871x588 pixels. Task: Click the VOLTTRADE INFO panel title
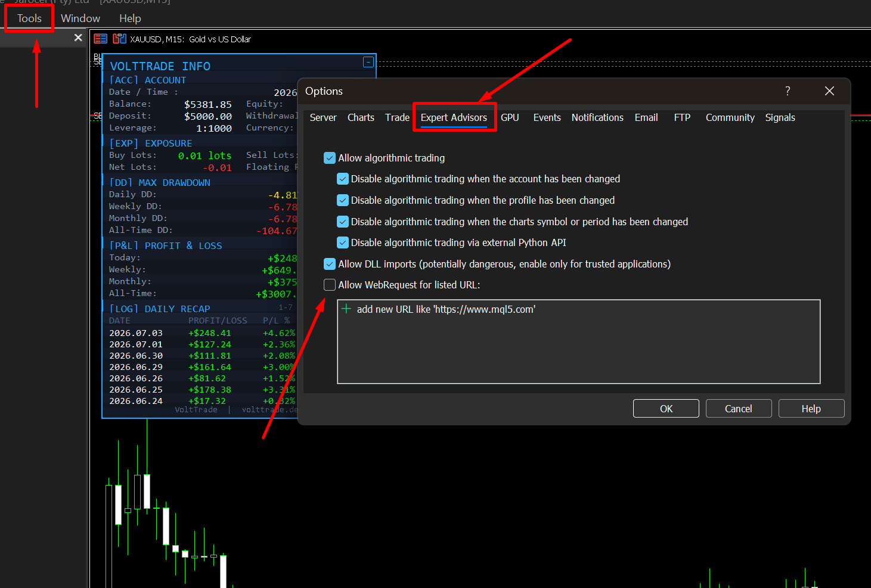[160, 66]
